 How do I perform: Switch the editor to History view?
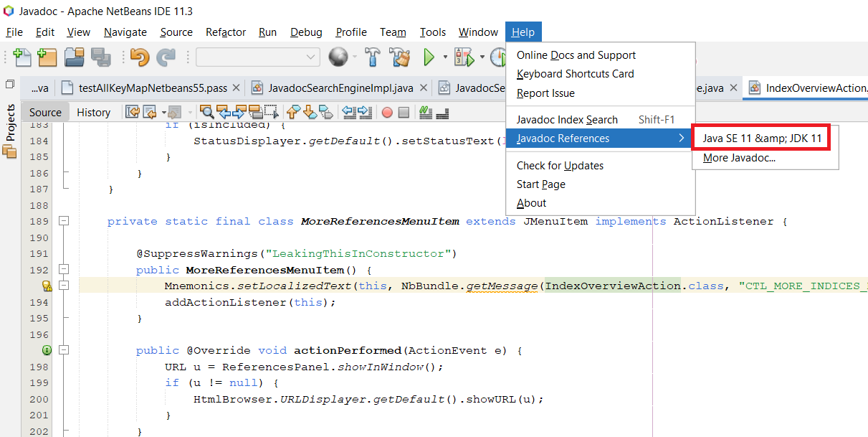point(93,112)
